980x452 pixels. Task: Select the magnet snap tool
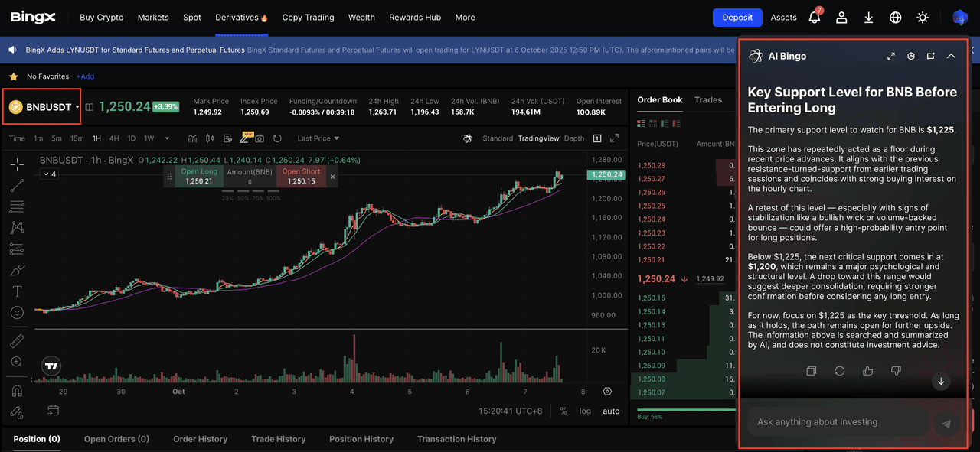[17, 391]
